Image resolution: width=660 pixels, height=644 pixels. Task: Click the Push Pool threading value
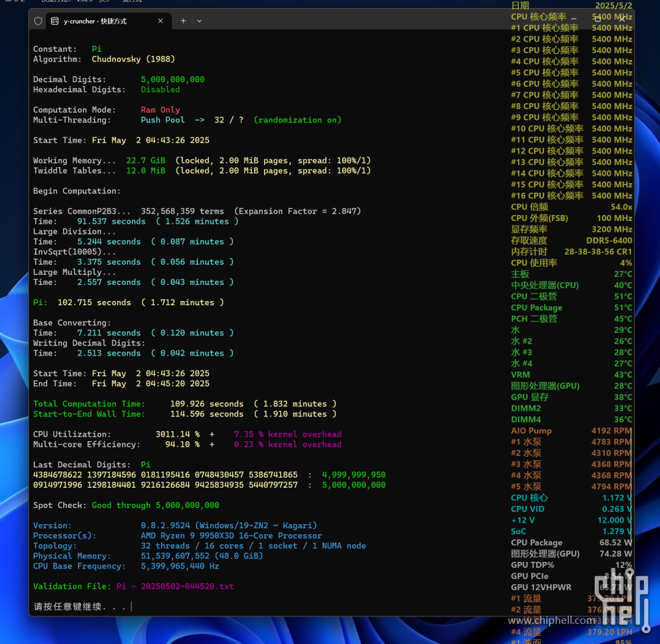(162, 120)
